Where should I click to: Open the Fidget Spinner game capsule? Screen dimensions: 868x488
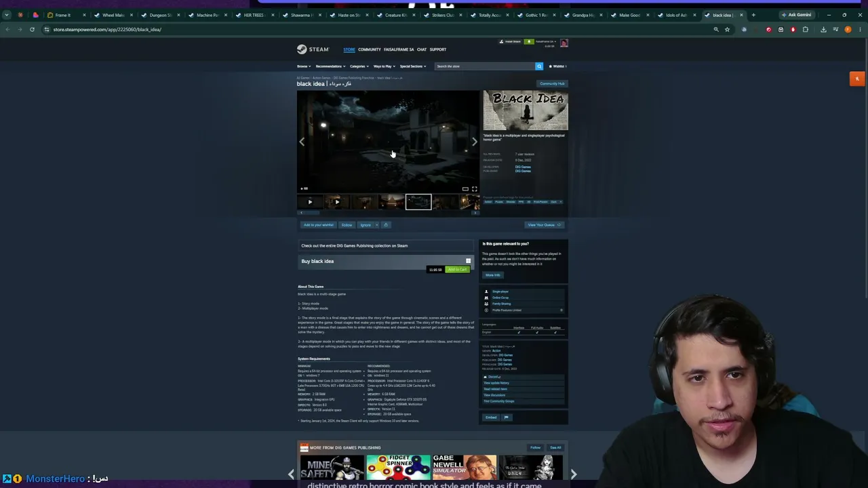click(x=398, y=468)
